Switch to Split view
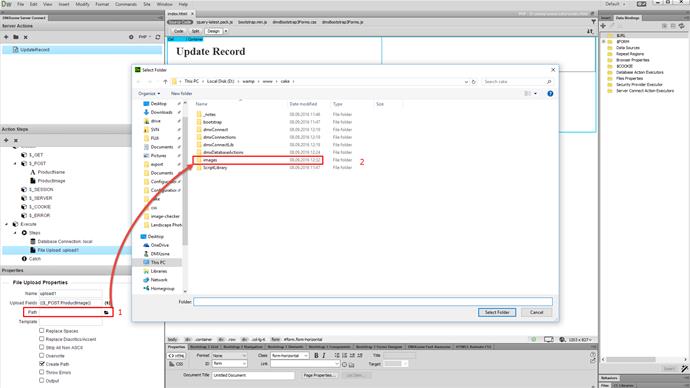Viewport: 690px width, 388px height. tap(195, 31)
